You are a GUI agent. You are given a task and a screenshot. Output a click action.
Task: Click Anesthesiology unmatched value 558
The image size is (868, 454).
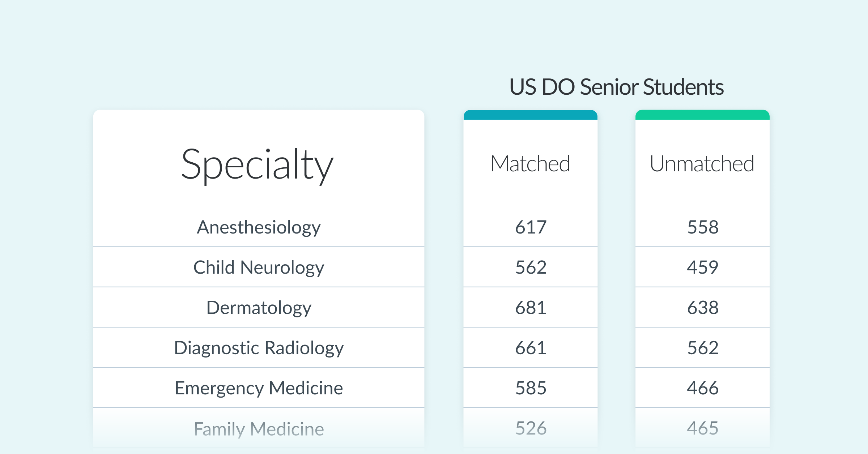point(703,227)
